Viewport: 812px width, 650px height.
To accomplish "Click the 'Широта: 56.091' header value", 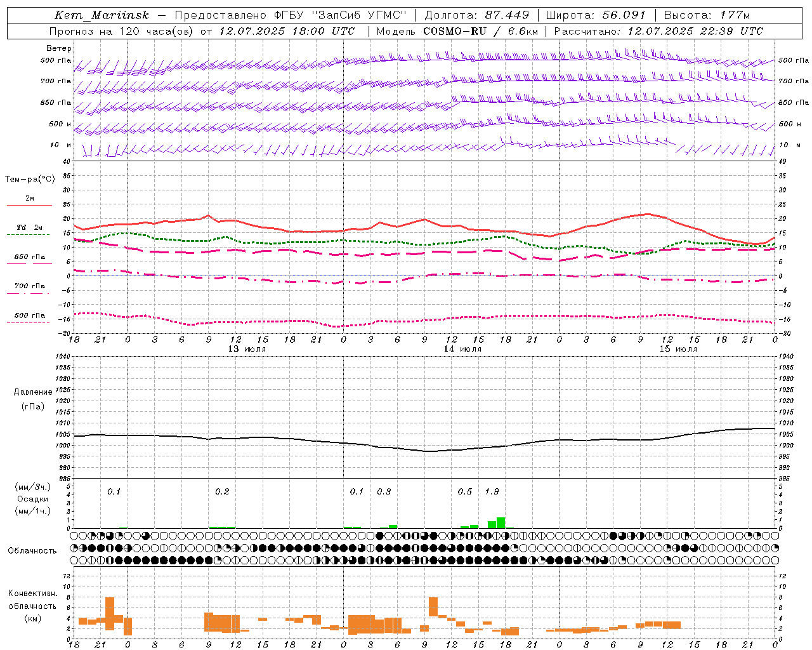I will pos(596,15).
